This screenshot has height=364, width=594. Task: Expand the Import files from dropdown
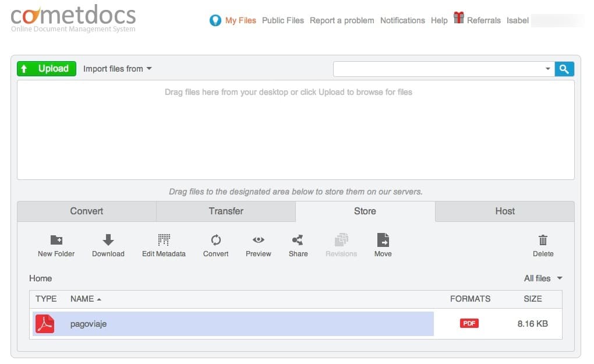[x=117, y=69]
